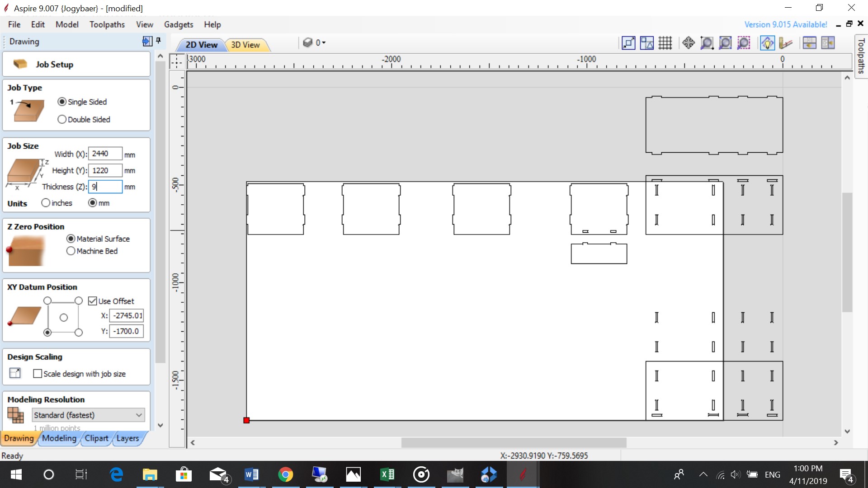The width and height of the screenshot is (868, 488).
Task: Switch to the 3D View tab
Action: point(245,45)
